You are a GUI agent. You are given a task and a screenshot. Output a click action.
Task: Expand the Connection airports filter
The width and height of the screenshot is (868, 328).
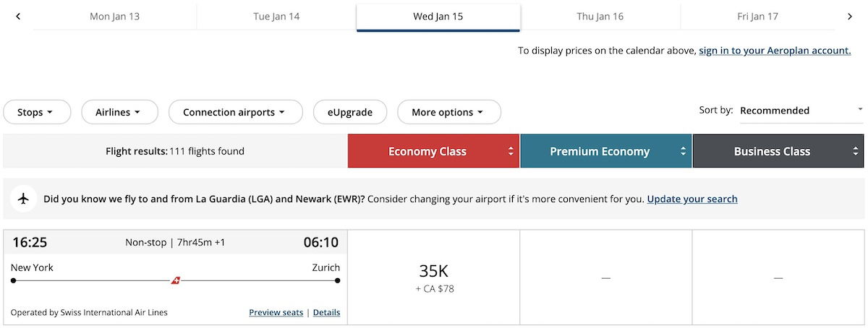(x=235, y=112)
